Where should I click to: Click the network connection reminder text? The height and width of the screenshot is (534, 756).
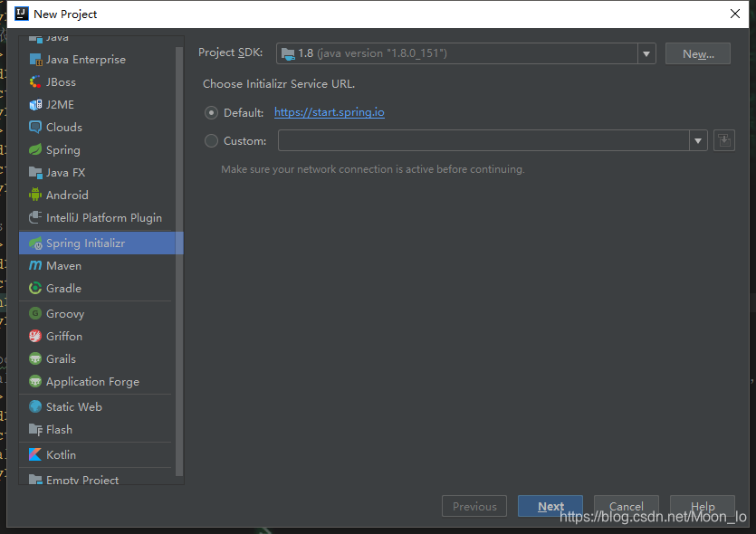pos(373,169)
